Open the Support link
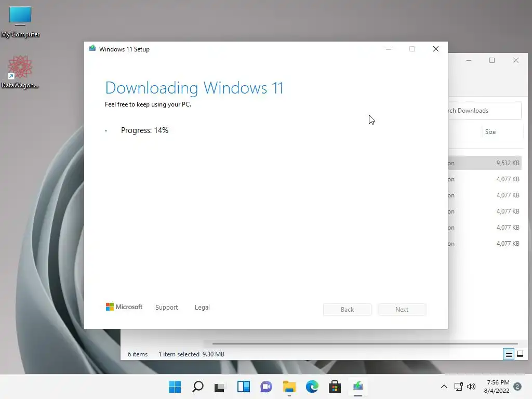 (167, 308)
